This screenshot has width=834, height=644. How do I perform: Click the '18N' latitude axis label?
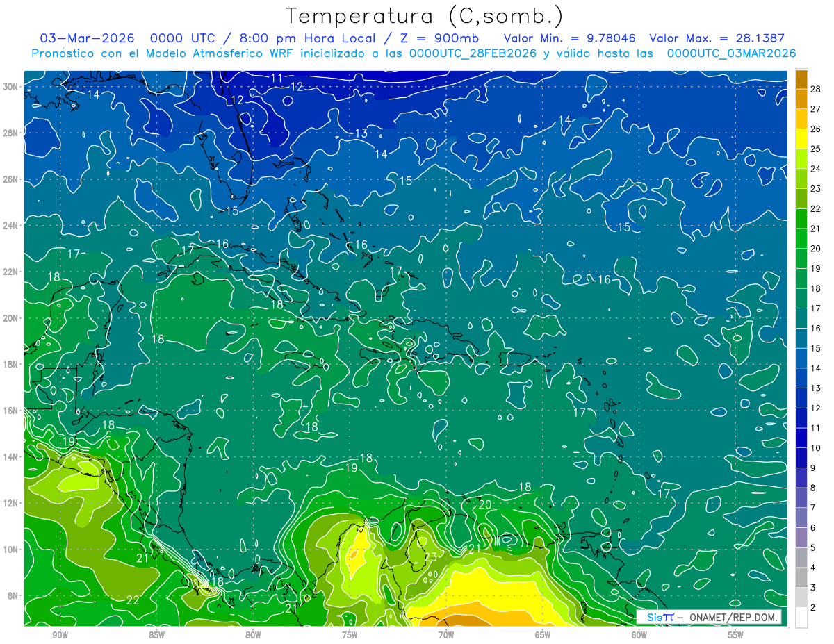click(12, 364)
